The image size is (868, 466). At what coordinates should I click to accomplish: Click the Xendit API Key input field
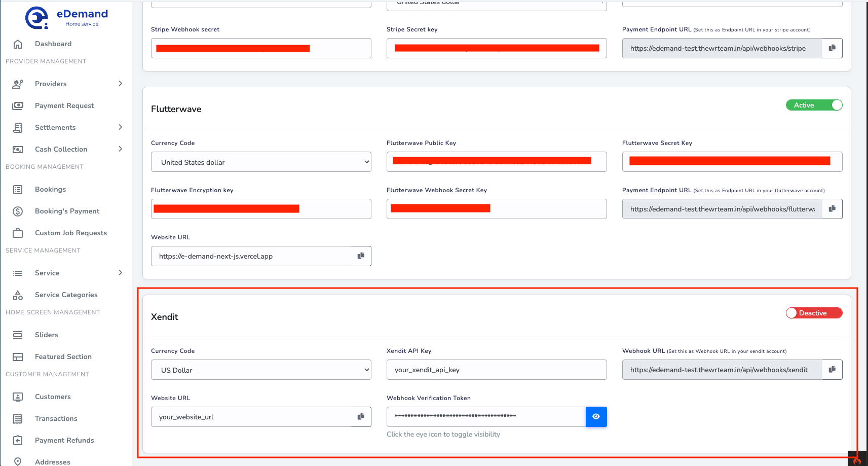click(496, 370)
